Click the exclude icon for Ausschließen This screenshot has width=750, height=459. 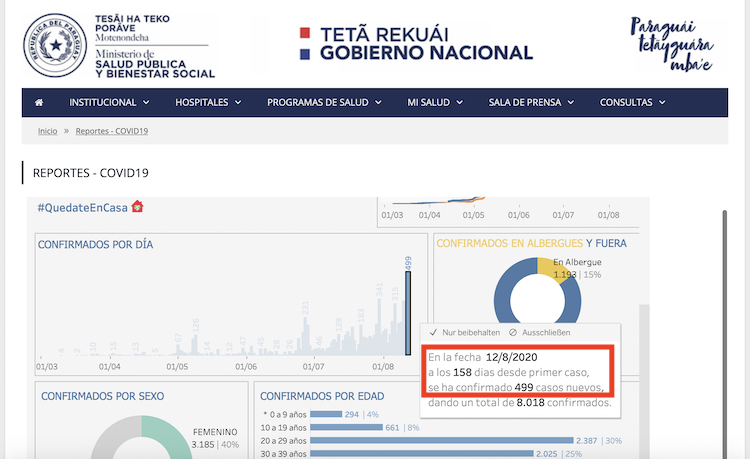tap(513, 332)
